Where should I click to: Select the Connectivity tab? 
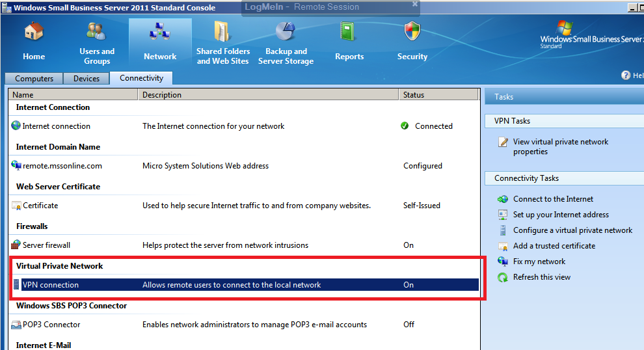(x=141, y=77)
